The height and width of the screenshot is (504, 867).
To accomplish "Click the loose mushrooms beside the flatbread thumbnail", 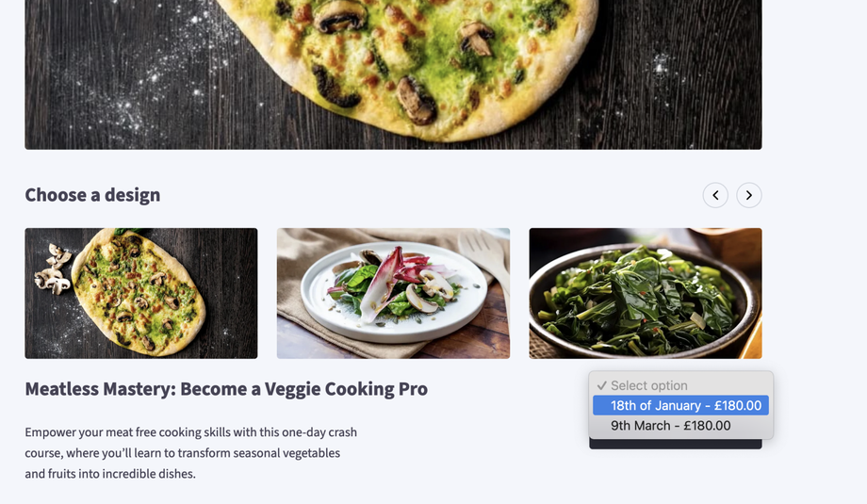I will pyautogui.click(x=53, y=270).
